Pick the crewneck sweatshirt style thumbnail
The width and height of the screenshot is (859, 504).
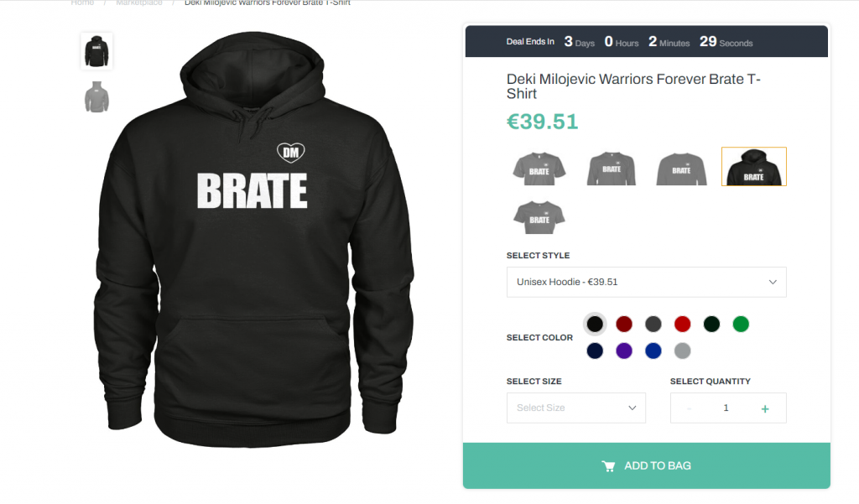681,168
